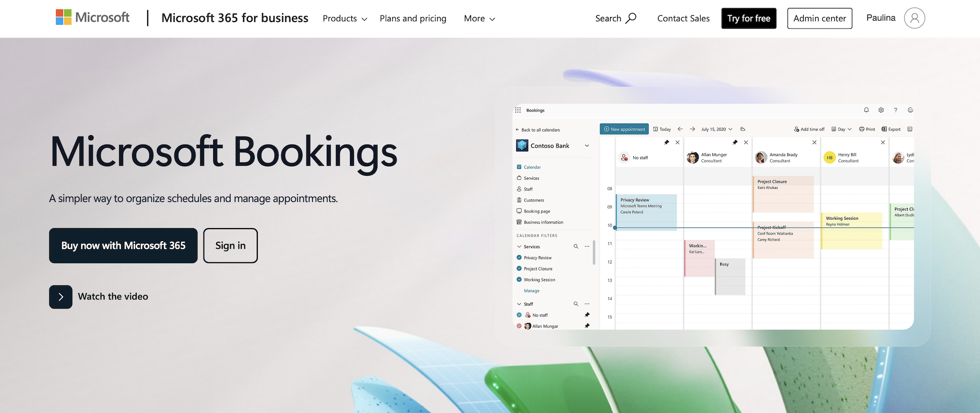980x413 pixels.
Task: Open the Admin center
Action: click(820, 19)
